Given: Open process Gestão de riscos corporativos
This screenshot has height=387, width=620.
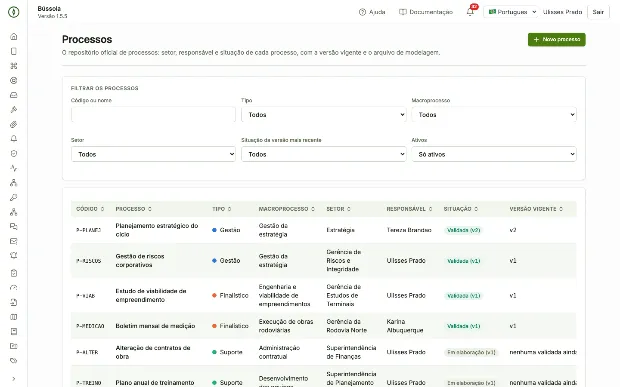Looking at the screenshot, I should click(140, 261).
